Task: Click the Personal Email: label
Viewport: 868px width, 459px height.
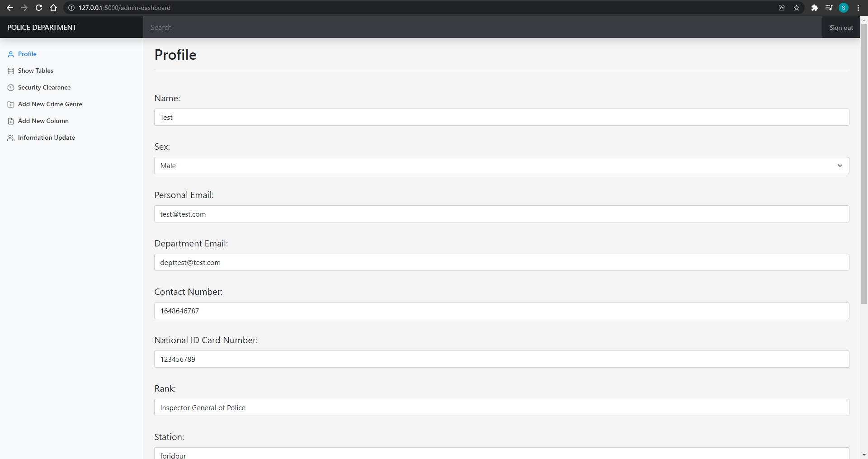Action: tap(184, 195)
